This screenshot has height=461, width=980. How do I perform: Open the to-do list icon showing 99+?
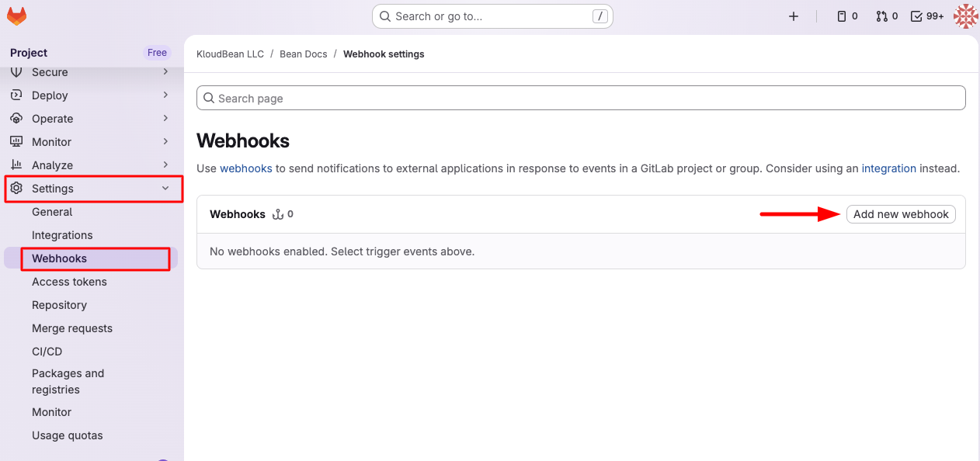pyautogui.click(x=926, y=16)
